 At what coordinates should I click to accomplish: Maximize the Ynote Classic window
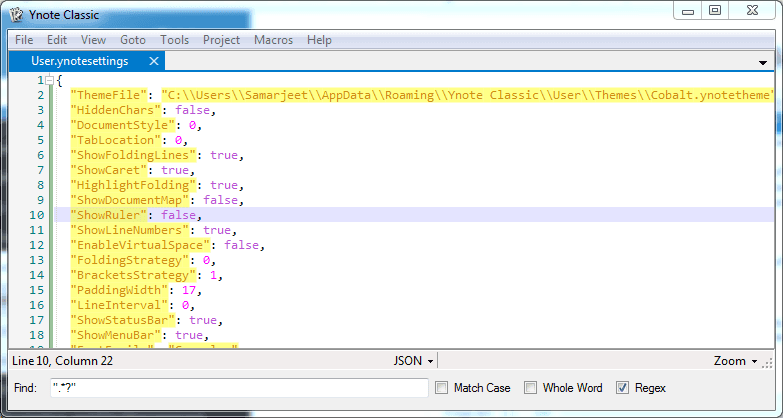pos(715,10)
